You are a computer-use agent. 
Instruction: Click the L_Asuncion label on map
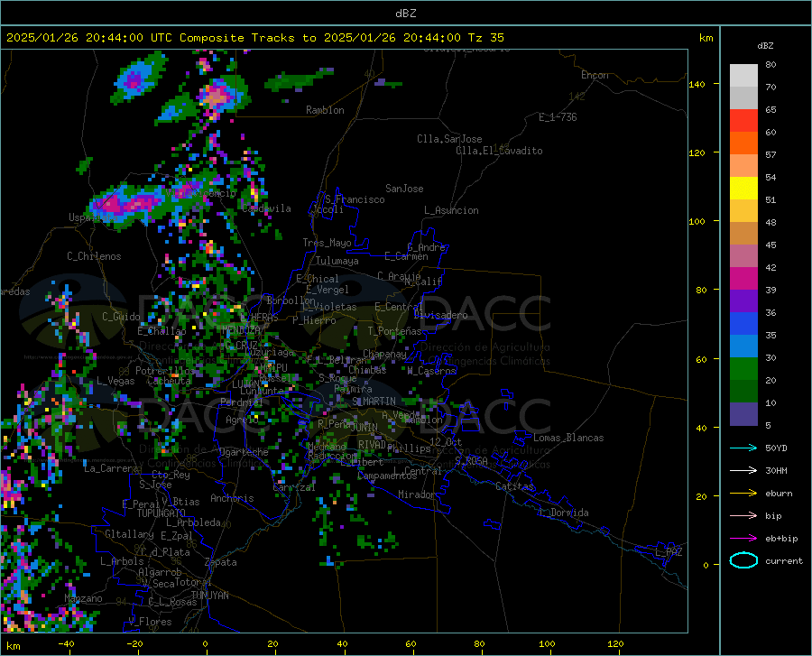click(x=452, y=210)
